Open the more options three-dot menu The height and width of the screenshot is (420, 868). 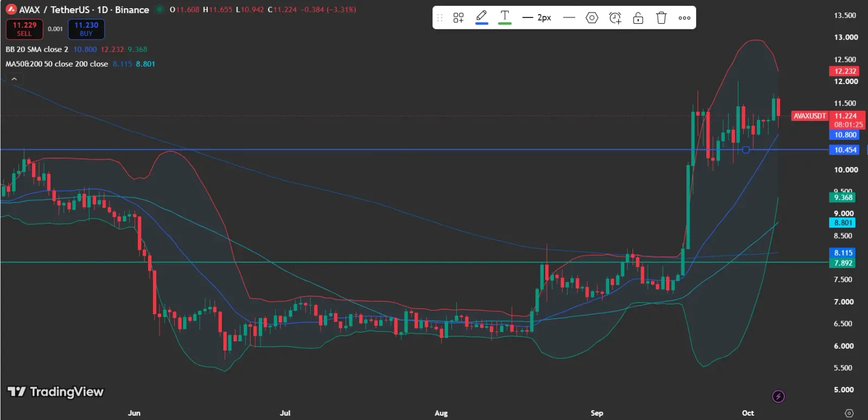coord(685,18)
